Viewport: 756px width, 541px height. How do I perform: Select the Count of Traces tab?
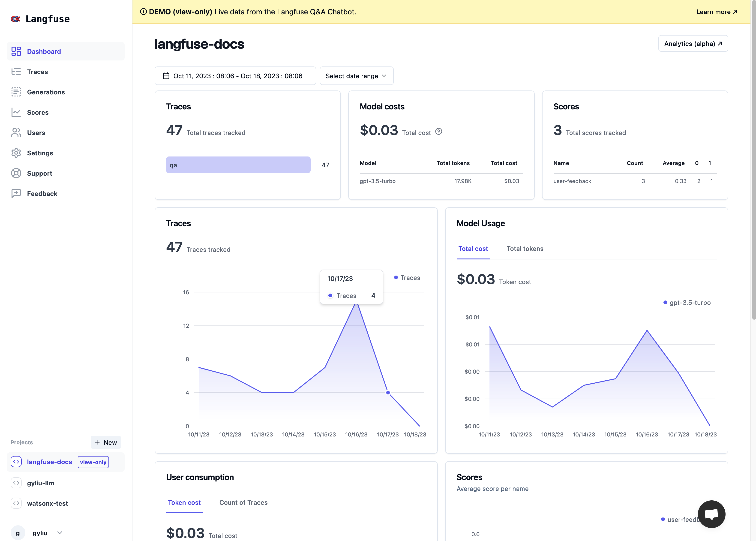coord(243,502)
